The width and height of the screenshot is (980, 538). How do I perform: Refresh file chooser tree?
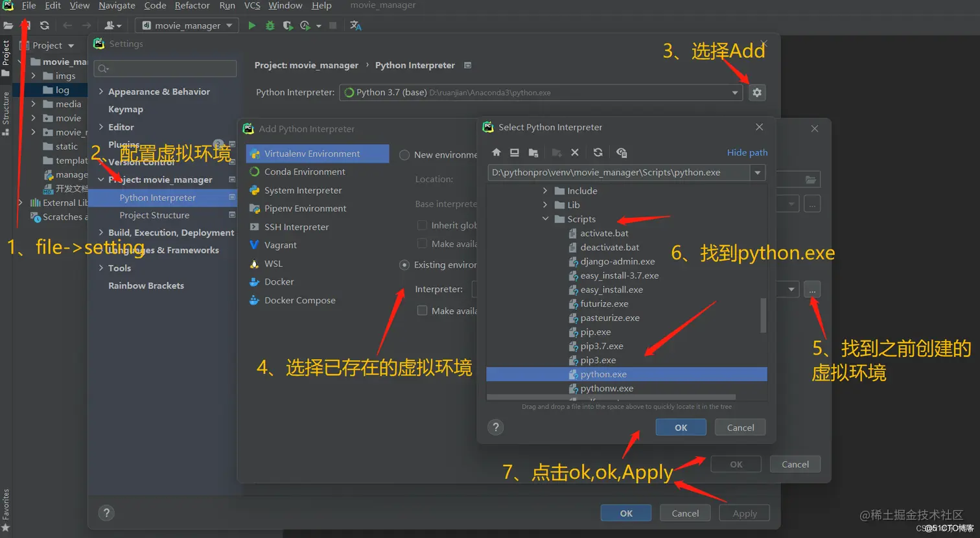598,152
